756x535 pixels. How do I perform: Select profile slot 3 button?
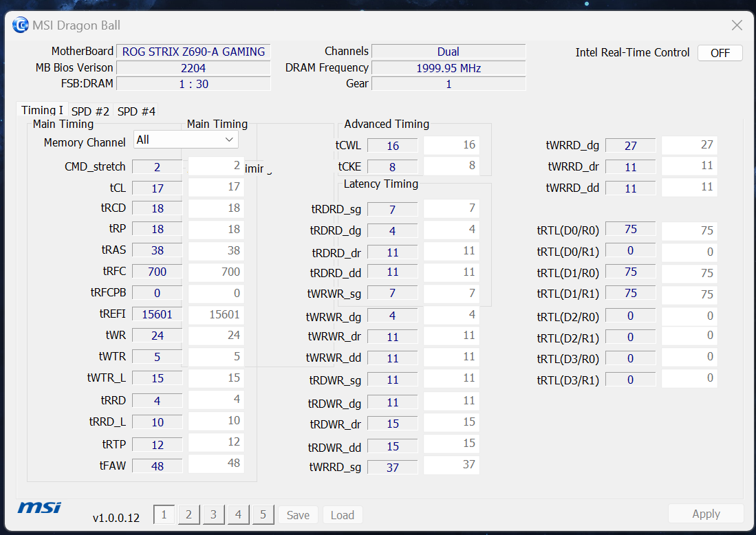tap(213, 515)
